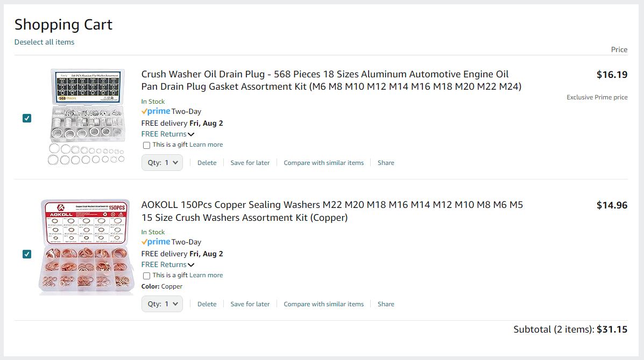The height and width of the screenshot is (360, 644).
Task: Open the quantity dropdown for the Crush Washer kit
Action: [162, 162]
